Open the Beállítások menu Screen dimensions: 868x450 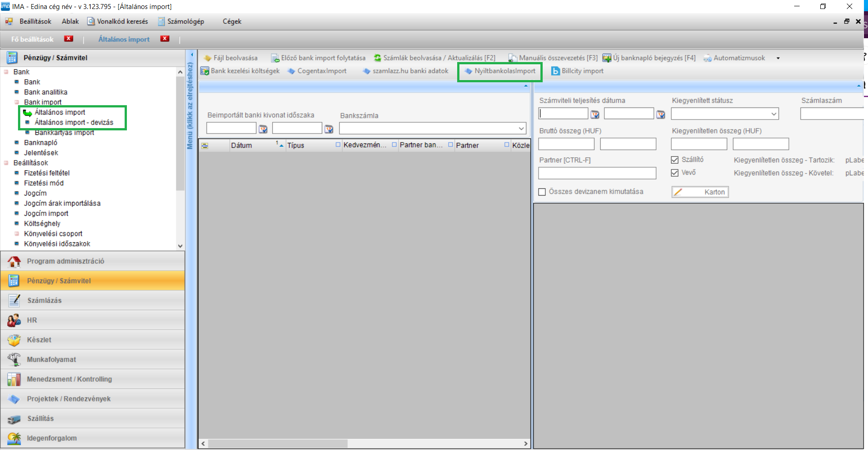tap(35, 22)
